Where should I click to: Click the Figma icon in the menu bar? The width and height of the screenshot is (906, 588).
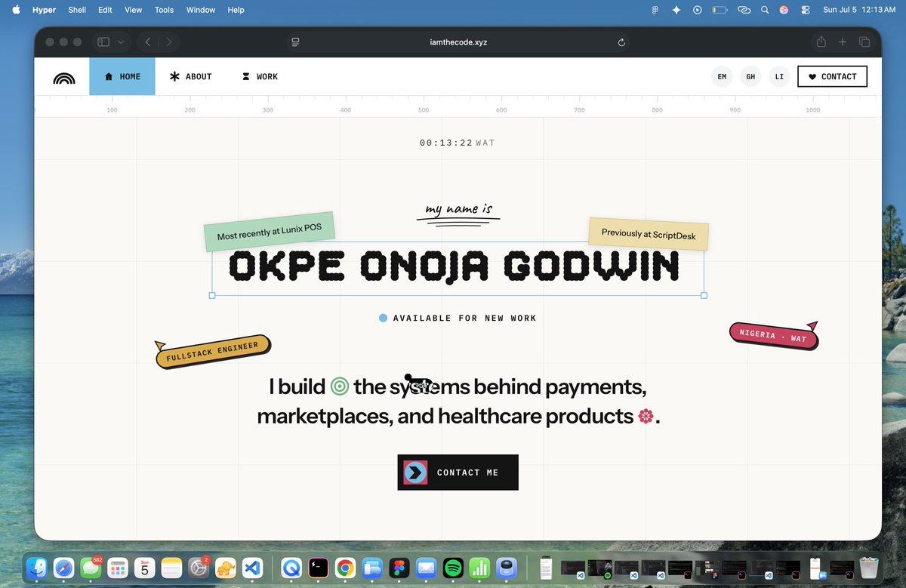(x=655, y=10)
